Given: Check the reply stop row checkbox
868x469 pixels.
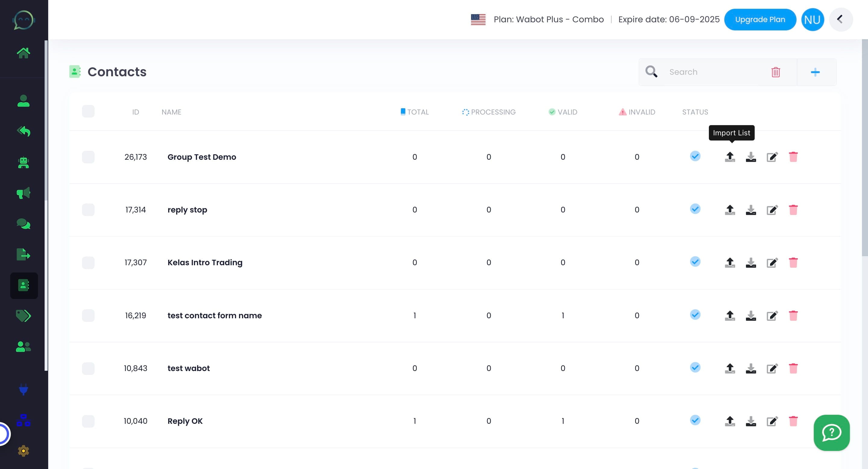Looking at the screenshot, I should pos(88,210).
